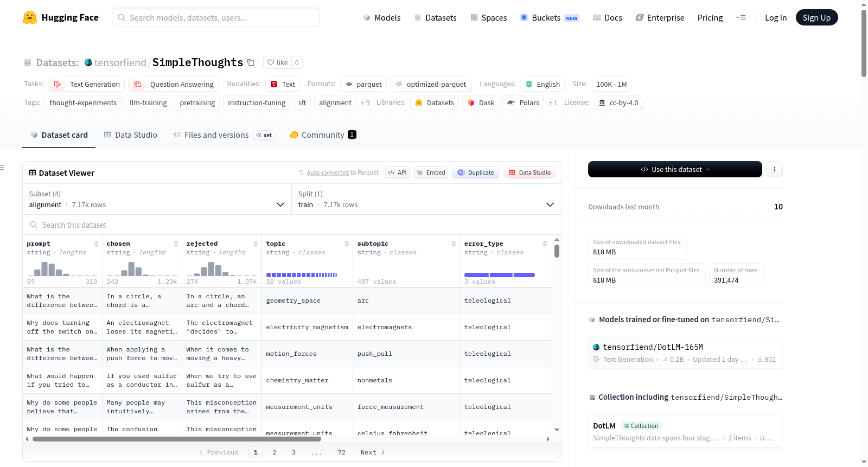Open the navigation overflow menu icon
868x467 pixels.
pos(741,17)
